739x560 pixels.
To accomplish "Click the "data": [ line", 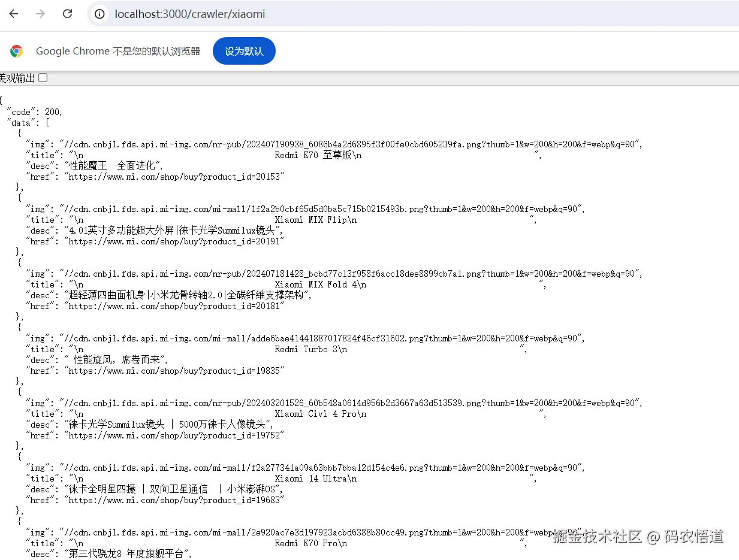I will (x=28, y=123).
